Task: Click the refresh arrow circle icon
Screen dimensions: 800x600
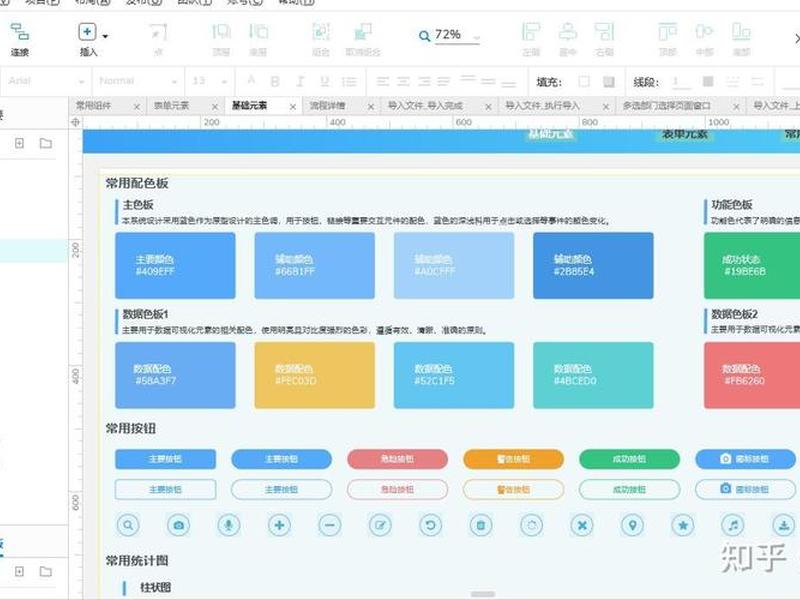Action: (x=431, y=524)
